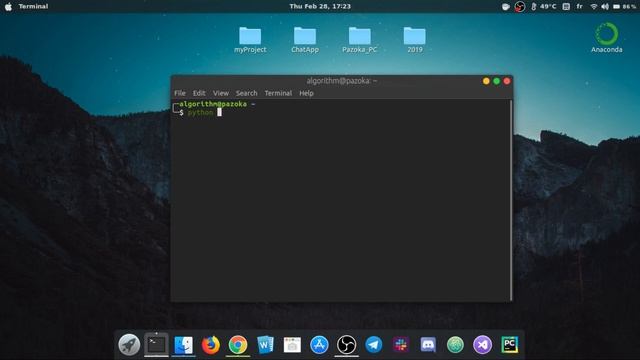Open the volume speaker icon

point(605,7)
